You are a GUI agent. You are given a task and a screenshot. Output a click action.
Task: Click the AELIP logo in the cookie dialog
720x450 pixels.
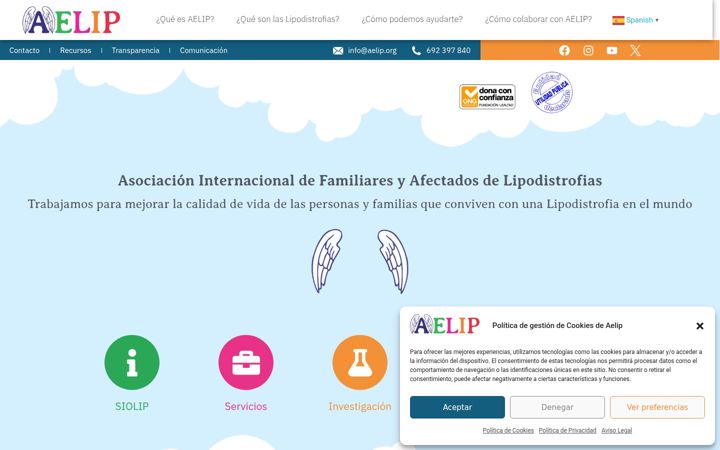pos(444,325)
